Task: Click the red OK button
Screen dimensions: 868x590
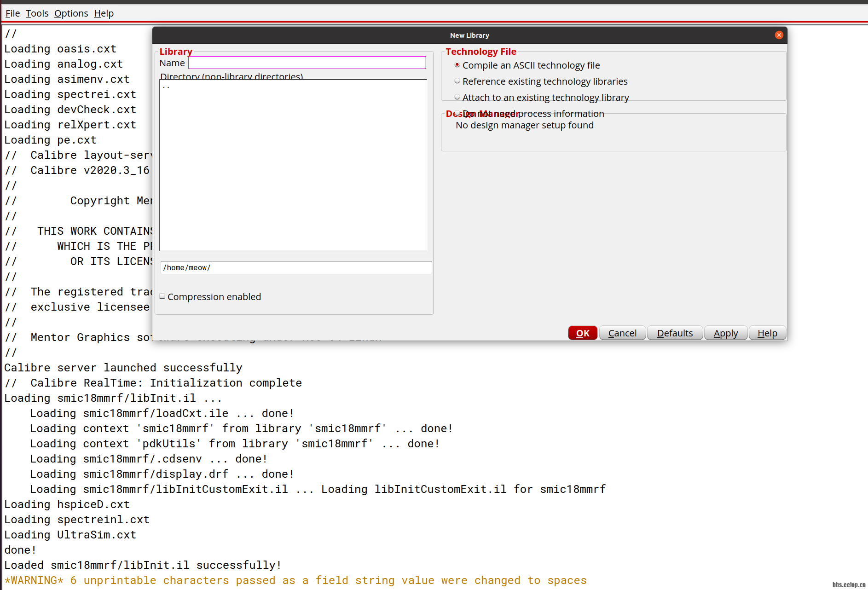Action: pyautogui.click(x=582, y=333)
